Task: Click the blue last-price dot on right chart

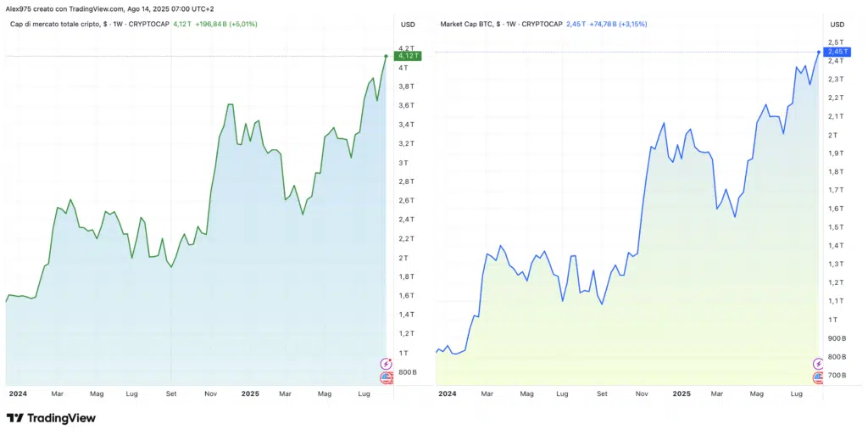Action: [x=818, y=52]
